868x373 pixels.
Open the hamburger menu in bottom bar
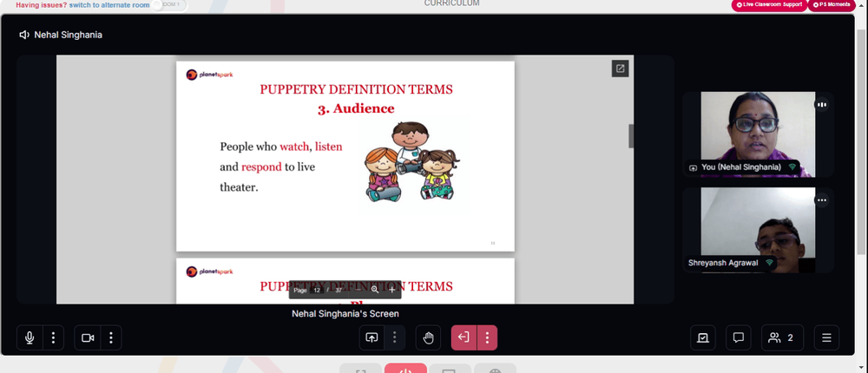click(x=826, y=337)
